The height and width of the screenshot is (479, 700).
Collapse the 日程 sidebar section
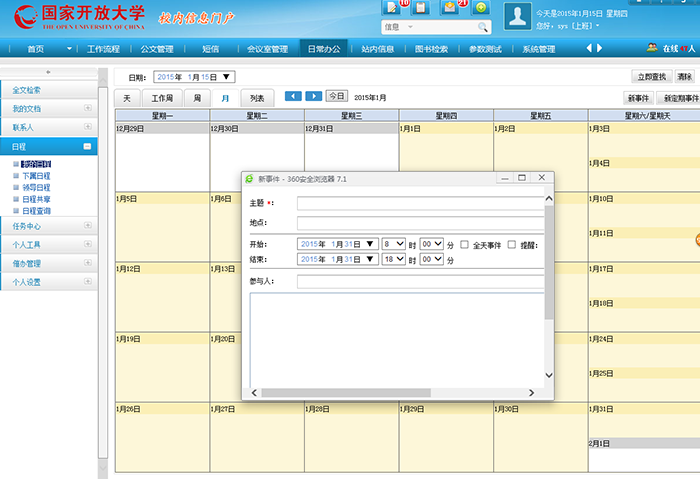(88, 147)
